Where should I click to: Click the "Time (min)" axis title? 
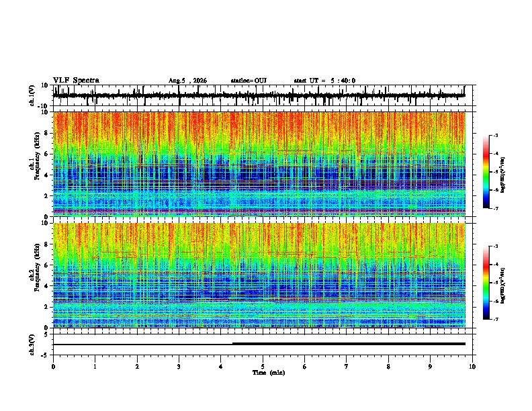pyautogui.click(x=269, y=373)
